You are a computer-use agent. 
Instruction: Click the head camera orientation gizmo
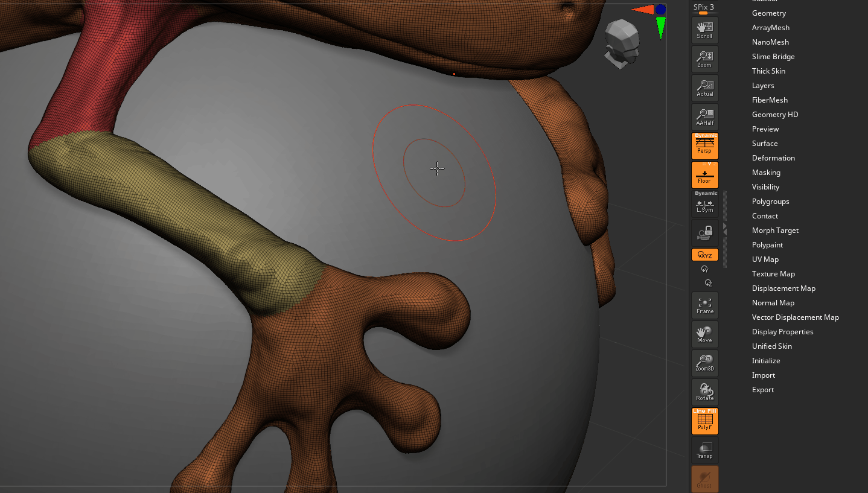[x=622, y=43]
